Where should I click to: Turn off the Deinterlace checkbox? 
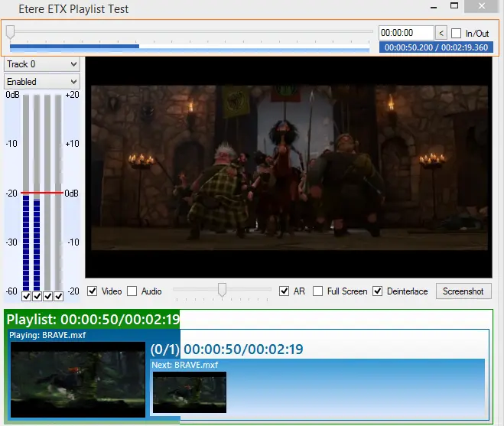(x=377, y=291)
